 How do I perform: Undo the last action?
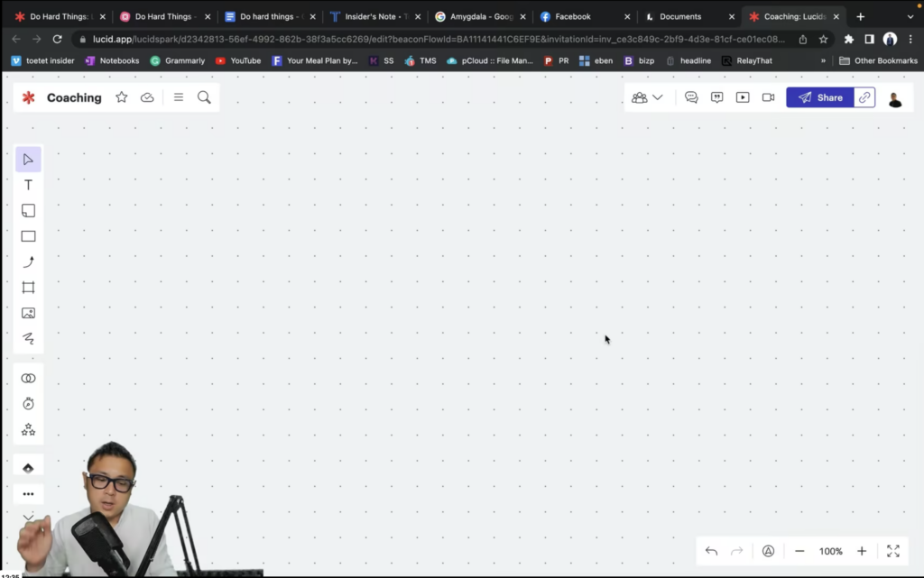711,551
